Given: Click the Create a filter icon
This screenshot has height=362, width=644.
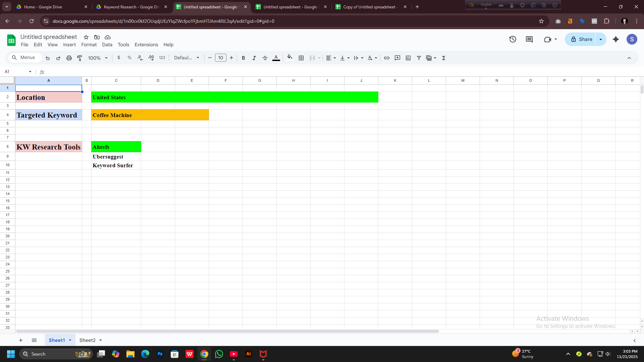Looking at the screenshot, I should 419,58.
